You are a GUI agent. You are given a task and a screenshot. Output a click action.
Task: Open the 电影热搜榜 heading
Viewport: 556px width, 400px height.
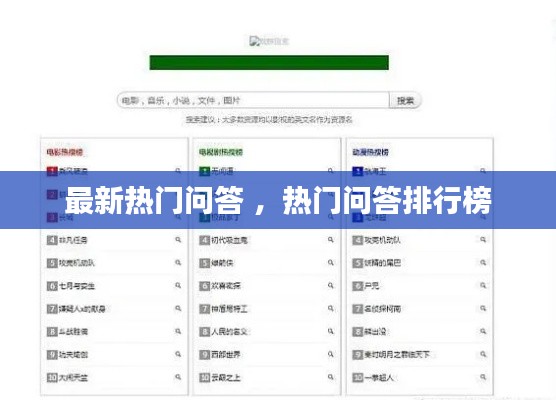tap(65, 152)
